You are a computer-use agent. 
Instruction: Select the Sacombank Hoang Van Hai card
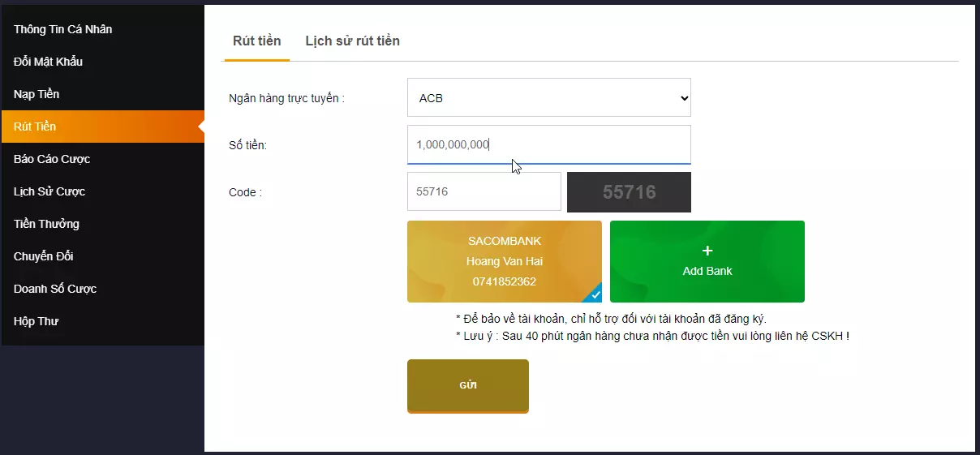click(x=504, y=261)
